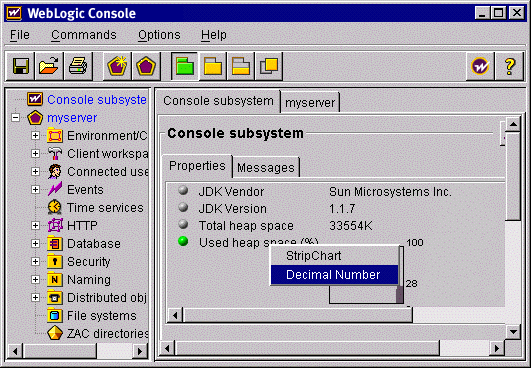Expand the Events tree node
Screen dimensions: 531x368
35,189
